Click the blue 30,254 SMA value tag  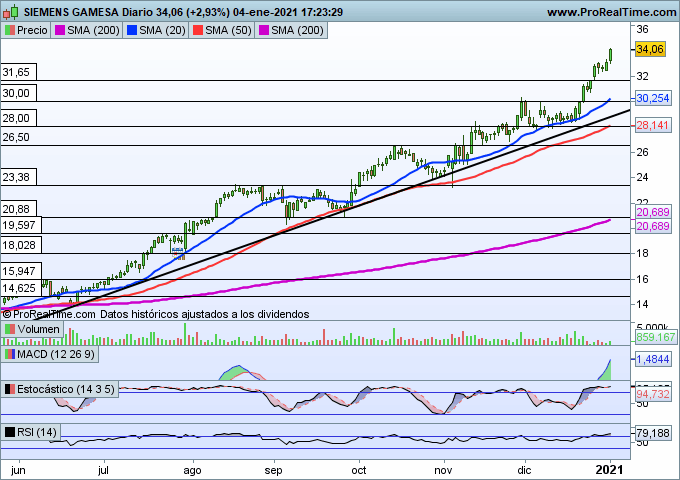[x=653, y=98]
